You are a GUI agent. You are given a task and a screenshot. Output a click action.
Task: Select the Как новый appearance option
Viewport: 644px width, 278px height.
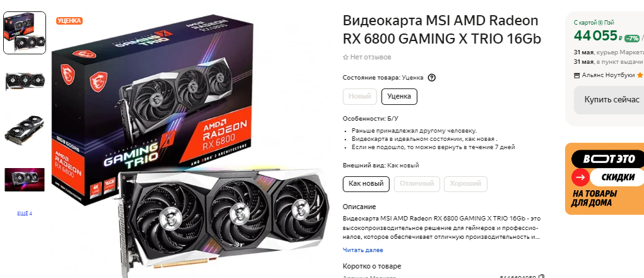[x=366, y=184]
